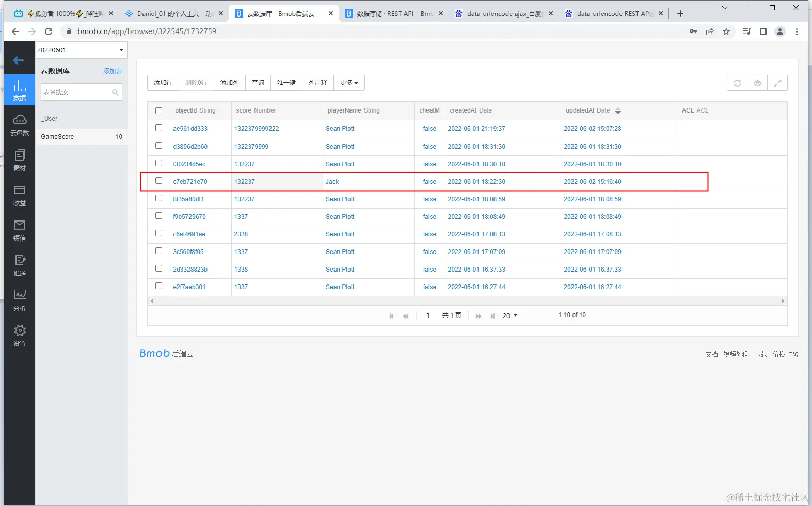Switch to data-urlencode ajax 百度 tab
This screenshot has width=812, height=506.
click(504, 13)
